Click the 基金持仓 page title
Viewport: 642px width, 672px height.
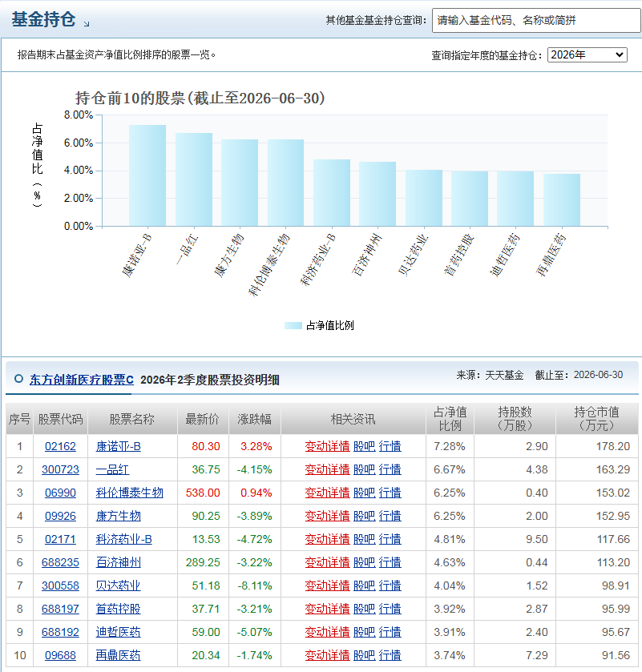click(x=43, y=20)
